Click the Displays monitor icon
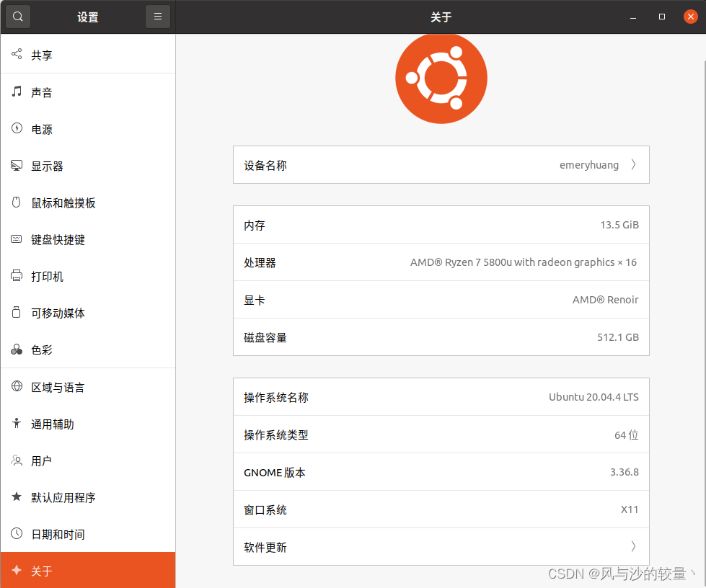 click(17, 166)
